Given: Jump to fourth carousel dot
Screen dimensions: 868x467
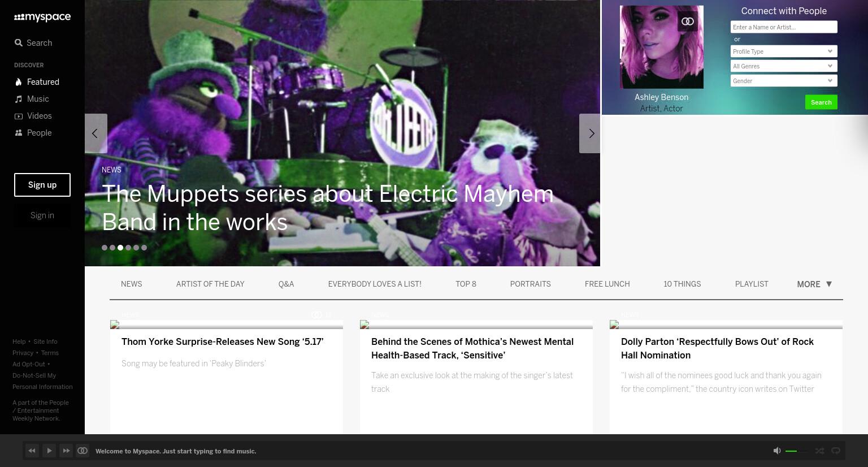Looking at the screenshot, I should coord(128,248).
